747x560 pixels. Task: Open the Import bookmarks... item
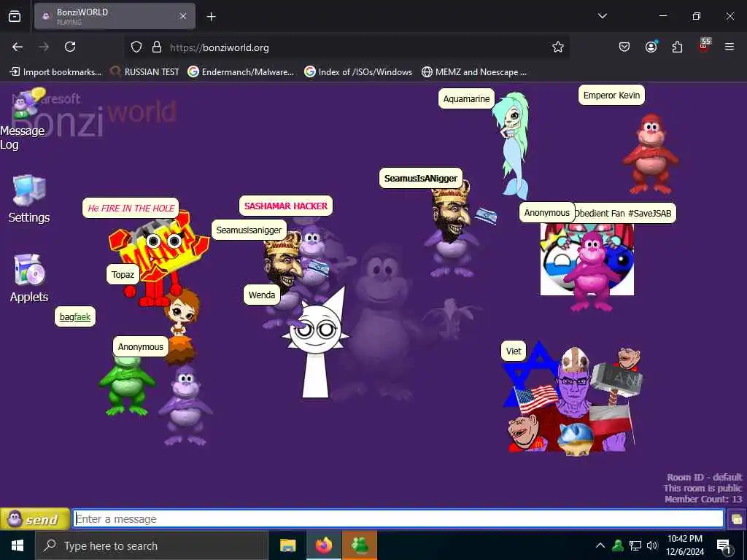tap(55, 72)
